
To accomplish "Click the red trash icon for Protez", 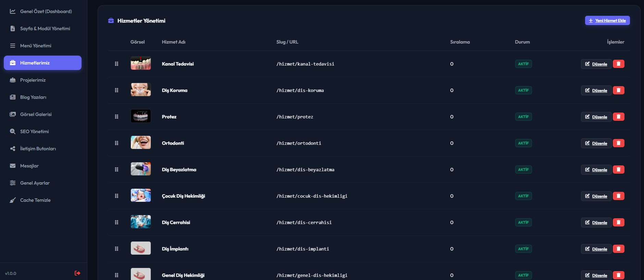I will point(618,117).
